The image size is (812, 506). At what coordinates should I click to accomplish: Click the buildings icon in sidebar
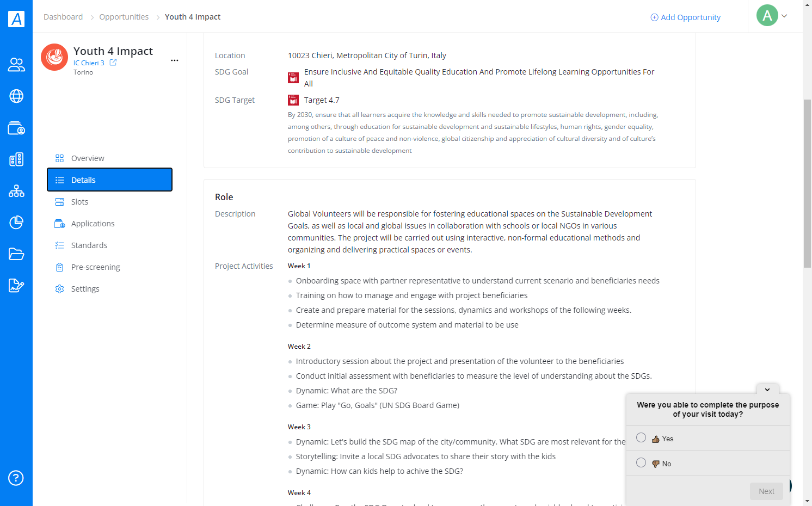pos(16,159)
